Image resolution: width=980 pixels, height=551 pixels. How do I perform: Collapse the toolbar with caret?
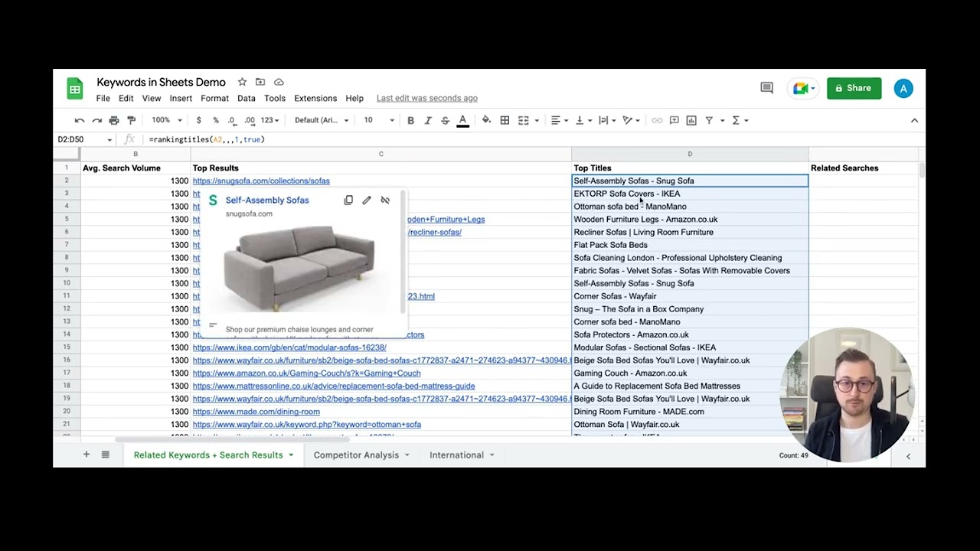pos(914,120)
